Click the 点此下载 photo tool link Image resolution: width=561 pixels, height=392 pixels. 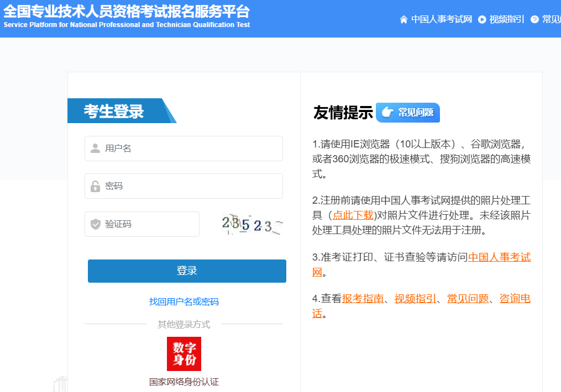pyautogui.click(x=353, y=215)
